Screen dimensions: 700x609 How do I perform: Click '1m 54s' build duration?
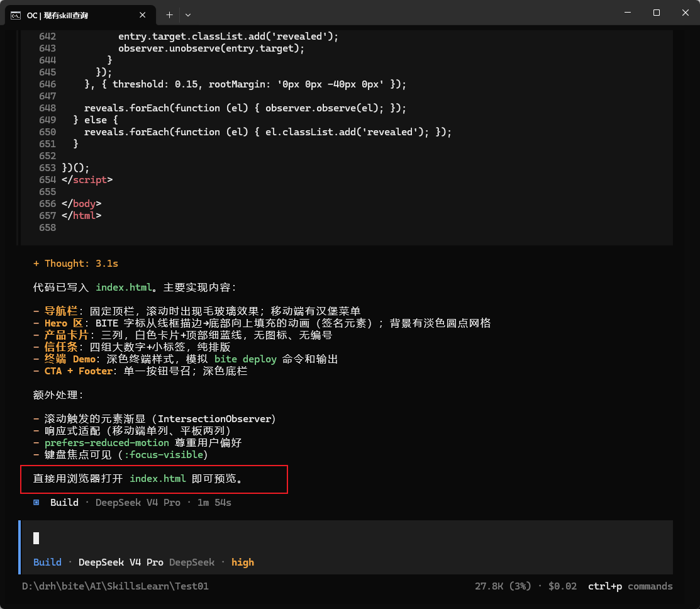click(x=214, y=502)
